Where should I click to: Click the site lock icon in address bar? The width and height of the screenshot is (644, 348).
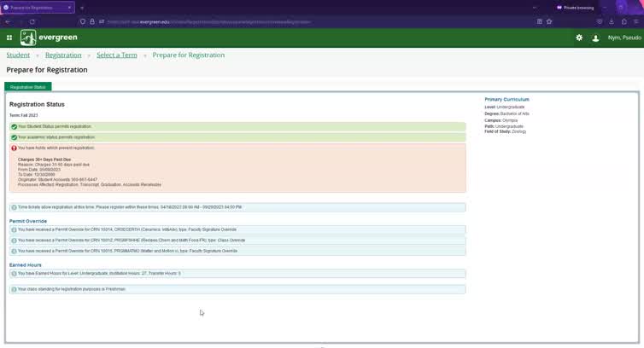(x=91, y=21)
